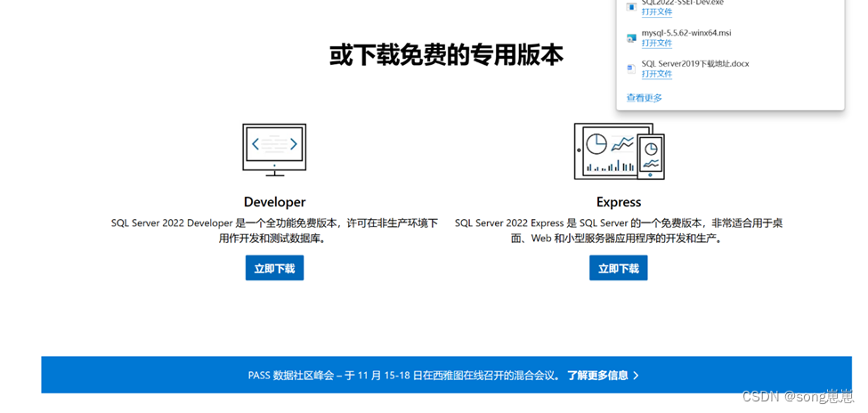The width and height of the screenshot is (868, 413).
Task: Click the docx document file icon
Action: [631, 69]
